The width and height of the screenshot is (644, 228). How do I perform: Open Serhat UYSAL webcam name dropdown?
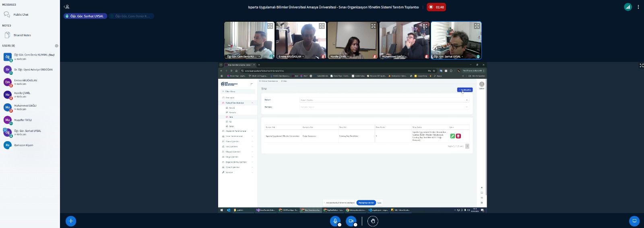click(448, 57)
